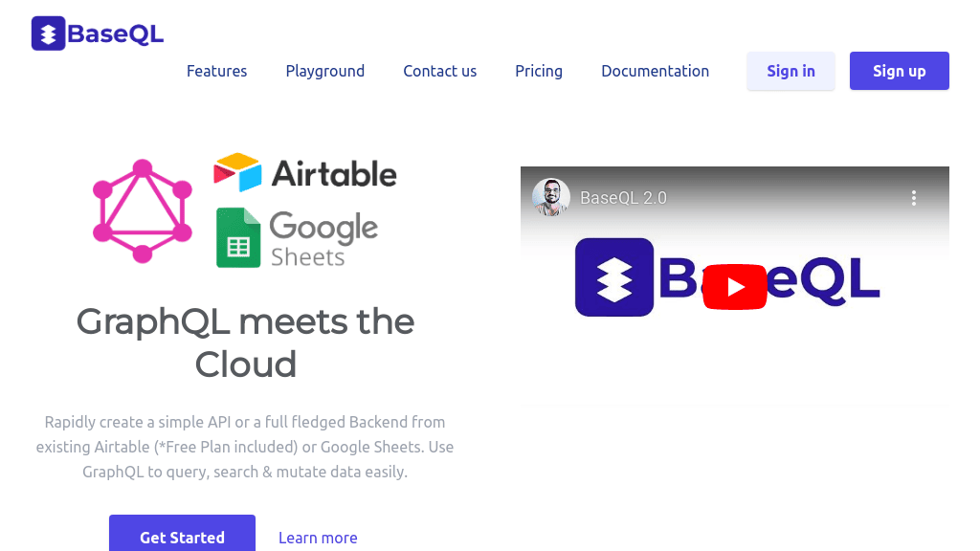Click the Get Started button
Viewport: 980px width, 551px height.
coord(182,538)
